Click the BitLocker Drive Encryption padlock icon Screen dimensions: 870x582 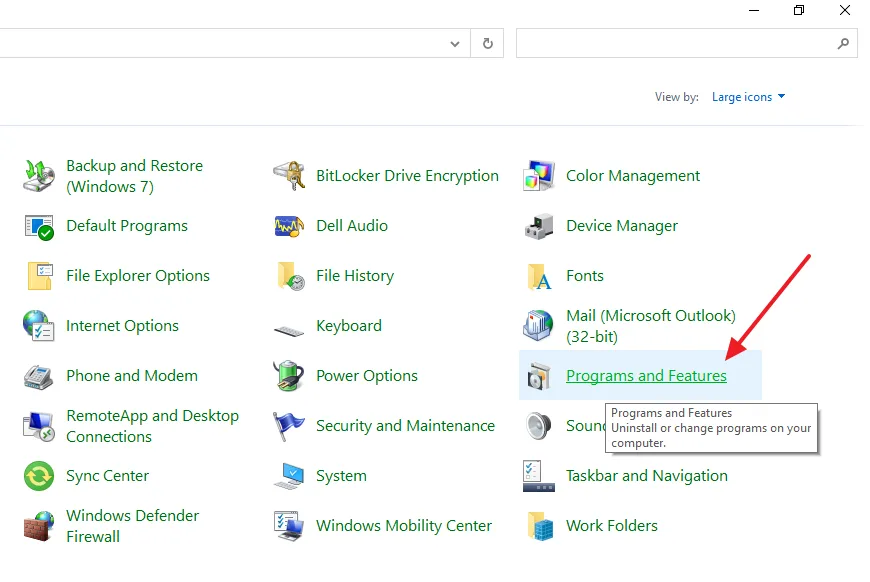pos(289,176)
